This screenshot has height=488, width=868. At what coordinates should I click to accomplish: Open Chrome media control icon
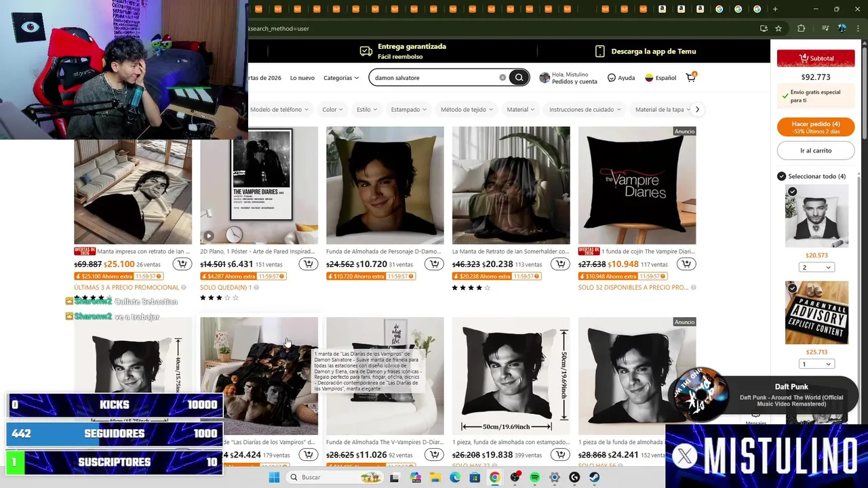[x=825, y=28]
